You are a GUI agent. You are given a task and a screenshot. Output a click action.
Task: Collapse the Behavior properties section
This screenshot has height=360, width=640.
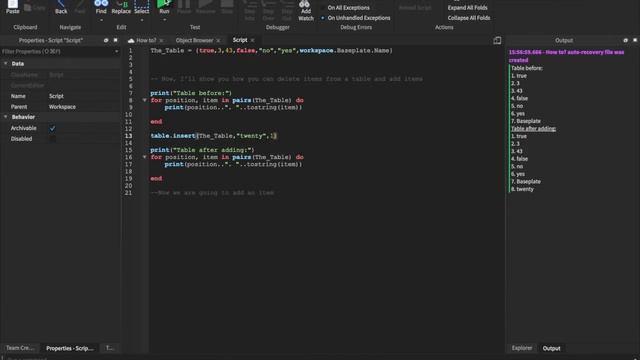pyautogui.click(x=6, y=117)
